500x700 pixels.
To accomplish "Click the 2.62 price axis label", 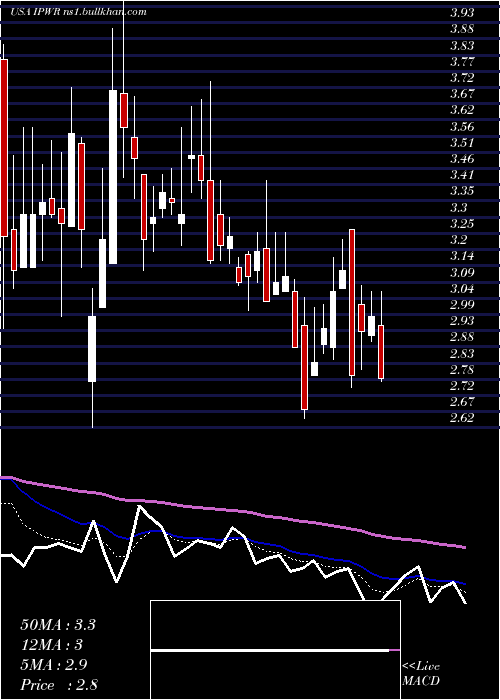I will (462, 418).
